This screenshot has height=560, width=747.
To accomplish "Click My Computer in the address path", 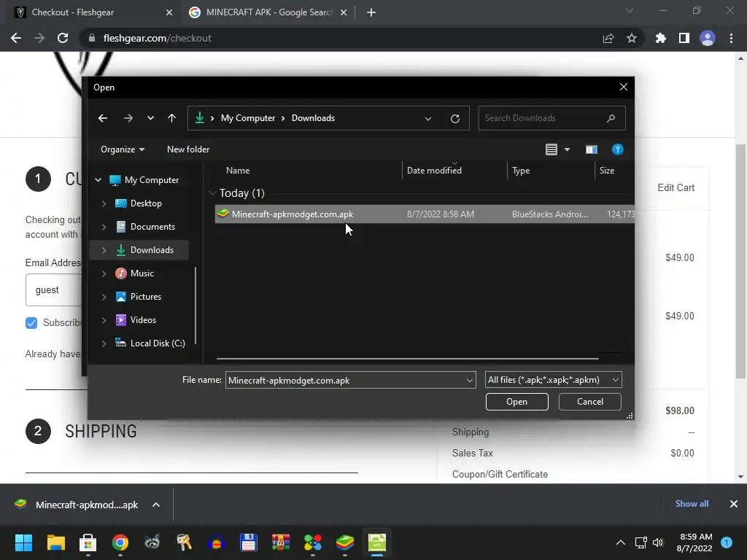I will tap(248, 118).
